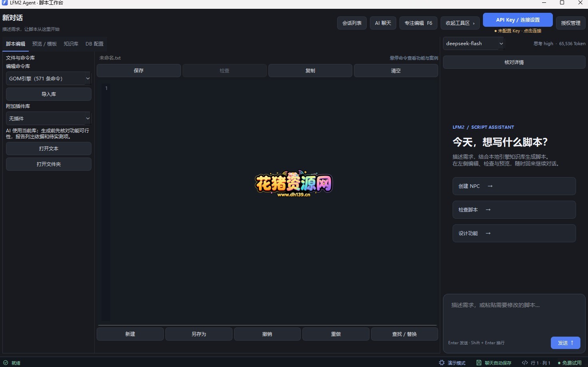The width and height of the screenshot is (588, 367).
Task: Send the message with 发送 button
Action: tap(566, 343)
